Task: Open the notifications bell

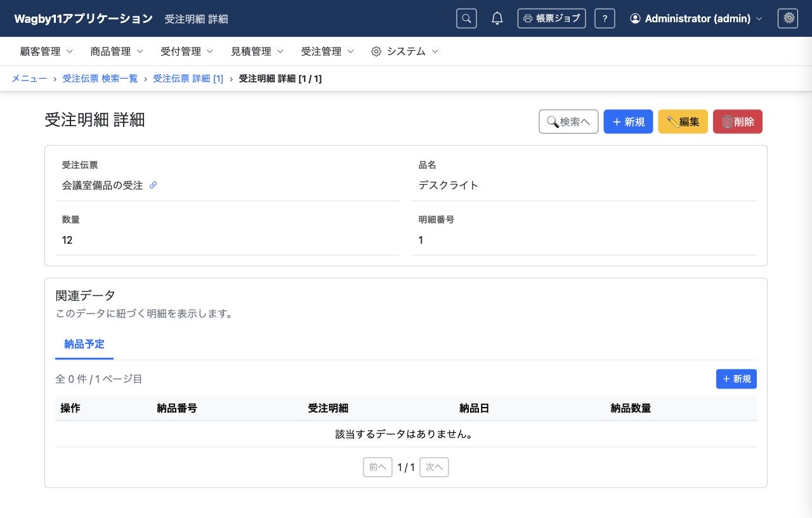Action: (x=497, y=18)
